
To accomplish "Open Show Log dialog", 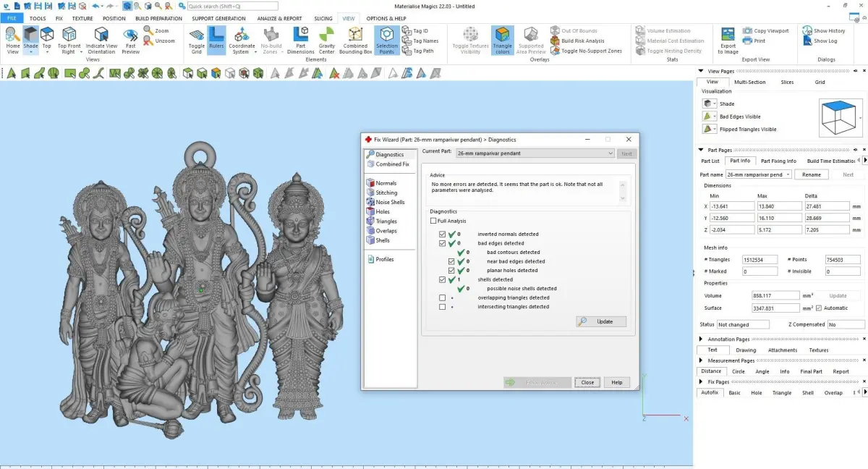I will (820, 41).
